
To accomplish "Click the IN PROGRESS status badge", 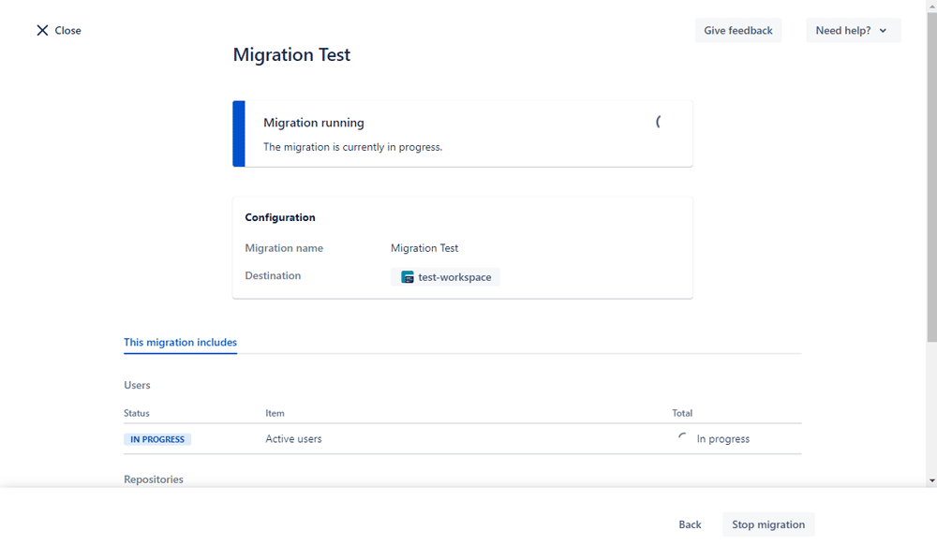I will click(x=157, y=439).
